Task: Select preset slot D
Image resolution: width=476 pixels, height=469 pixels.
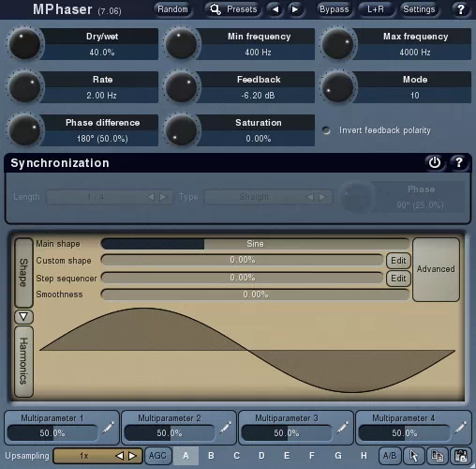Action: click(261, 456)
